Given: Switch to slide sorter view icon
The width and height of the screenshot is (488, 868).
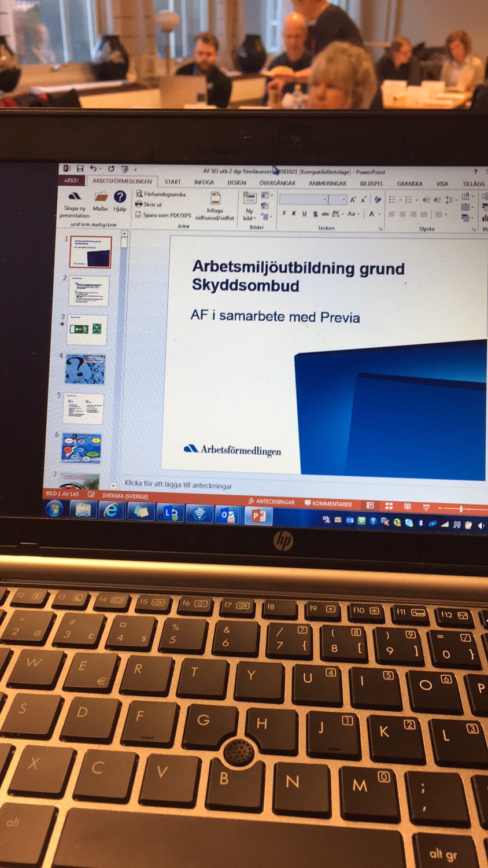Looking at the screenshot, I should 389,506.
